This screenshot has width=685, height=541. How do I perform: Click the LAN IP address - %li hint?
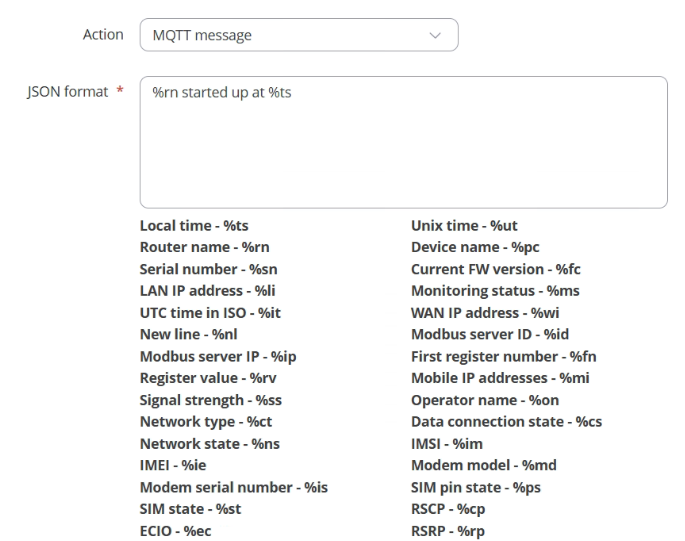coord(208,291)
